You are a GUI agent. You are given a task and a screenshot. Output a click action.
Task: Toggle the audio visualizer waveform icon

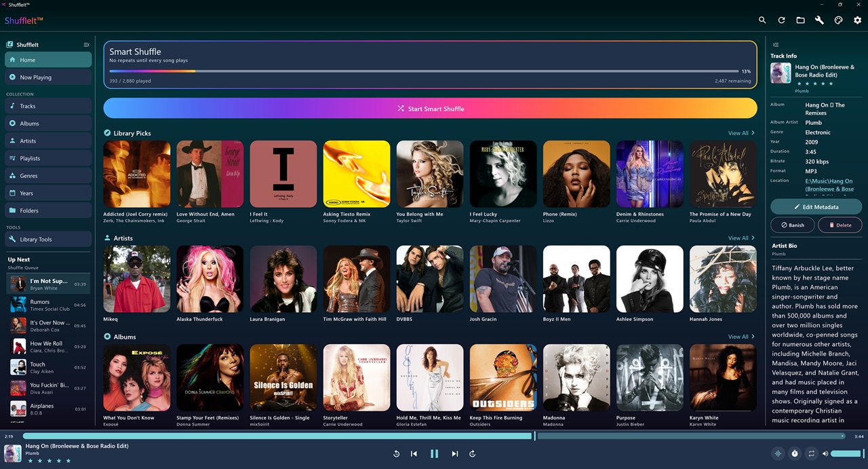click(778, 453)
